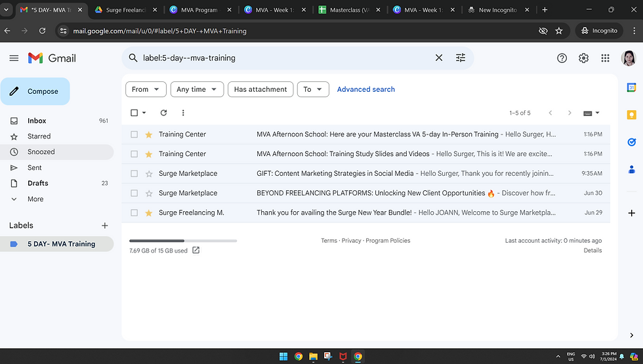Switch to the Surge Freelancing Drive tab

coord(125,10)
